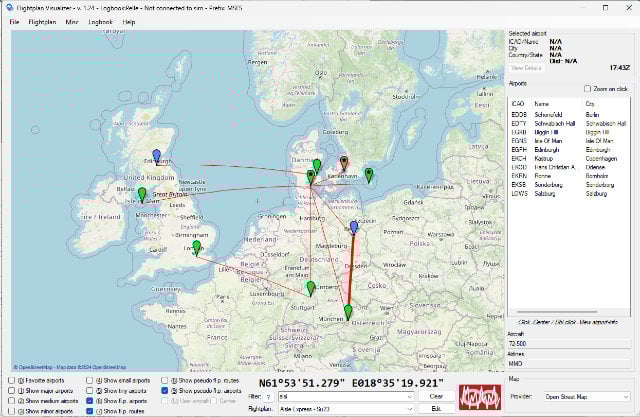Select the Hans Christian A. Odense row
Image resolution: width=640 pixels, height=417 pixels.
(x=569, y=167)
